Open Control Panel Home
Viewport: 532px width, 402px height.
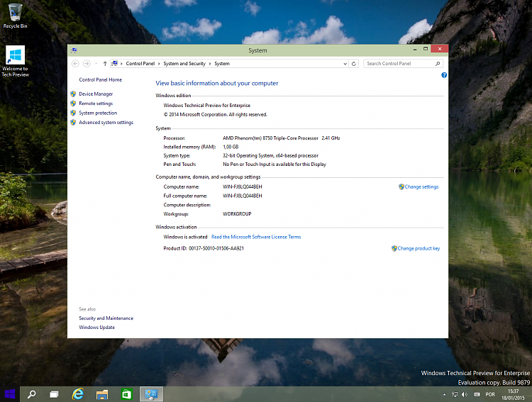point(101,79)
